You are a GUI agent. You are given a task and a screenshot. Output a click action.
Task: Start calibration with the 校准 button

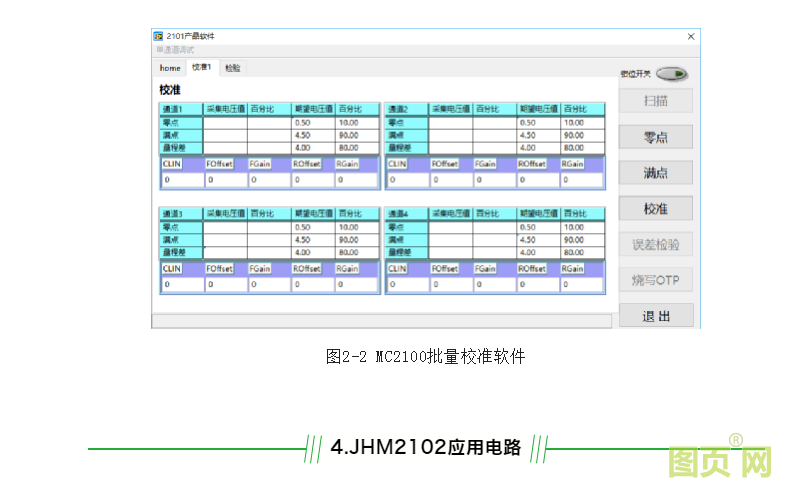655,208
